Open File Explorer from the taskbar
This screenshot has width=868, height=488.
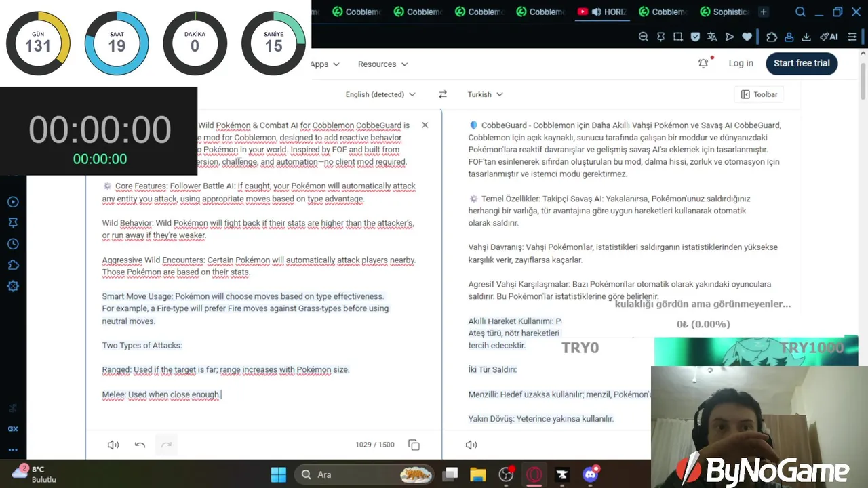(478, 474)
